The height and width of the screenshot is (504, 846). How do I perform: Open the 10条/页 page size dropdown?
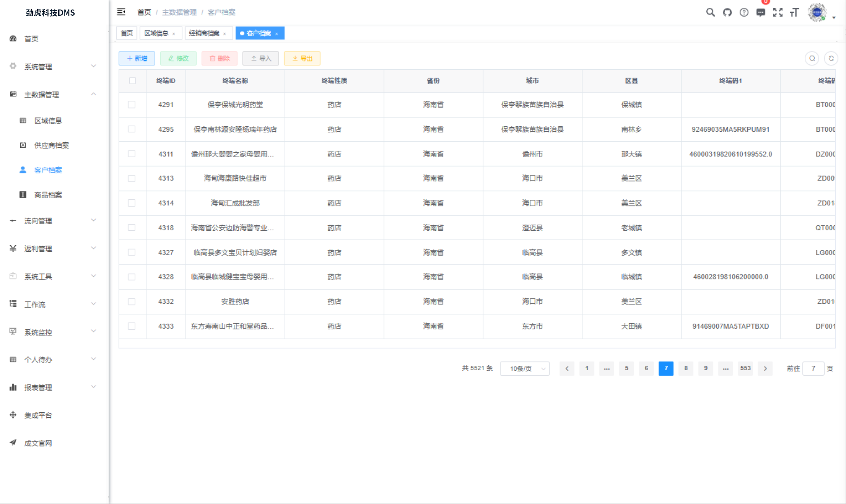point(524,368)
